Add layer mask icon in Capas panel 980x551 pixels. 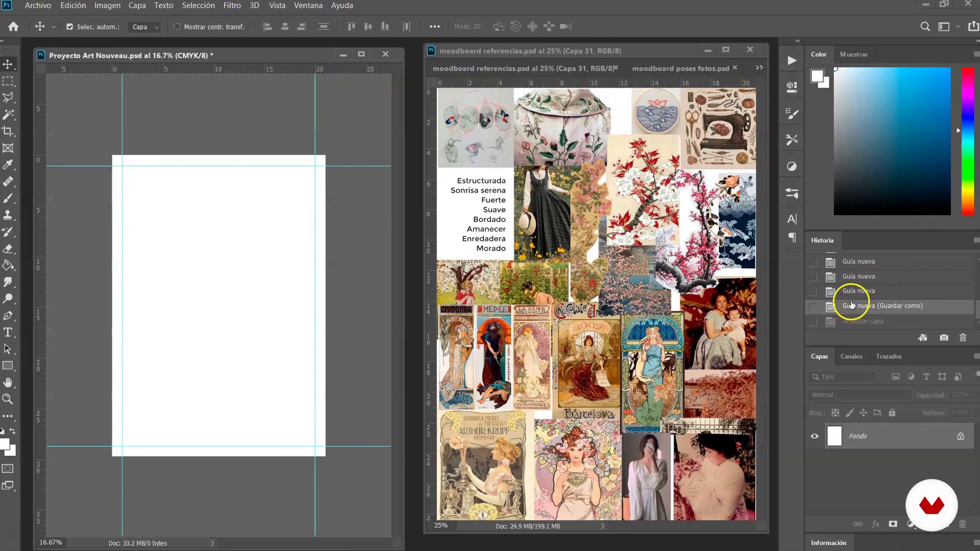coord(893,524)
